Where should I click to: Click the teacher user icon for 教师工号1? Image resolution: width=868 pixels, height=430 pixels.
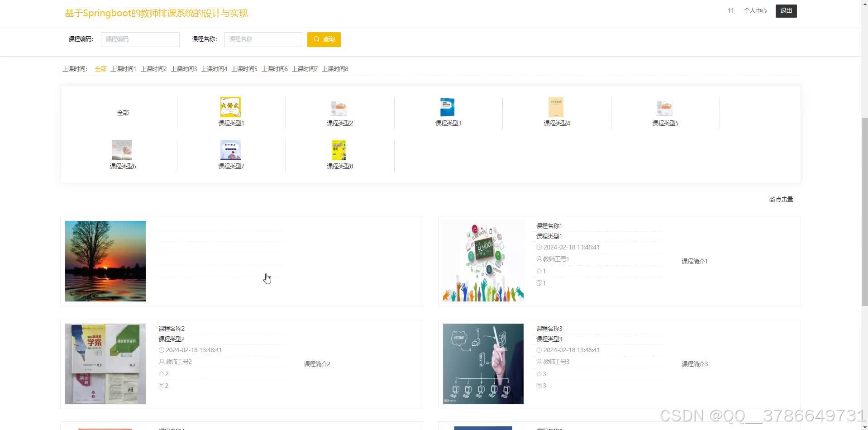539,259
